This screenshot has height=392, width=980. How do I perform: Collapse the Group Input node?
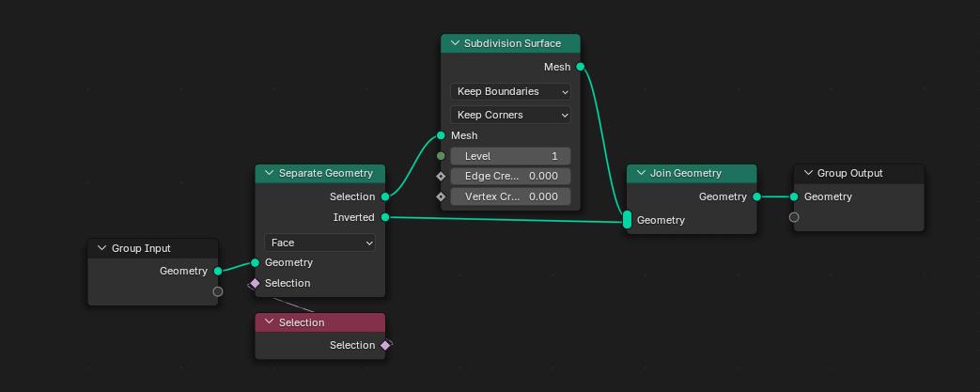101,248
